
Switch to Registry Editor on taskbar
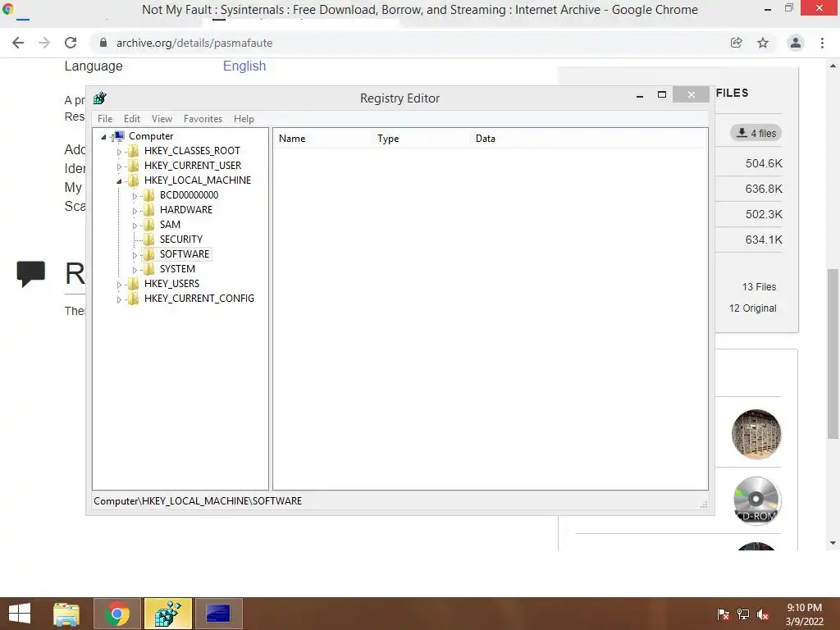click(x=167, y=614)
